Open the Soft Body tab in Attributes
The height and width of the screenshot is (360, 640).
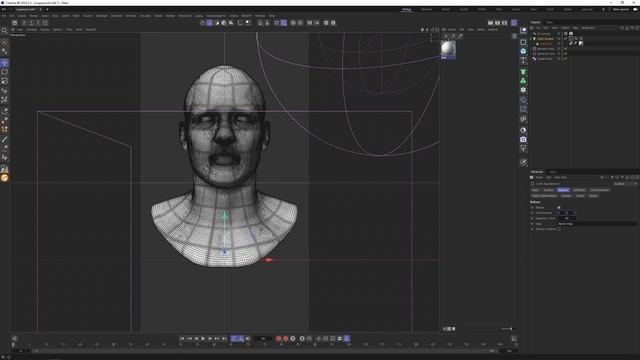pos(579,190)
